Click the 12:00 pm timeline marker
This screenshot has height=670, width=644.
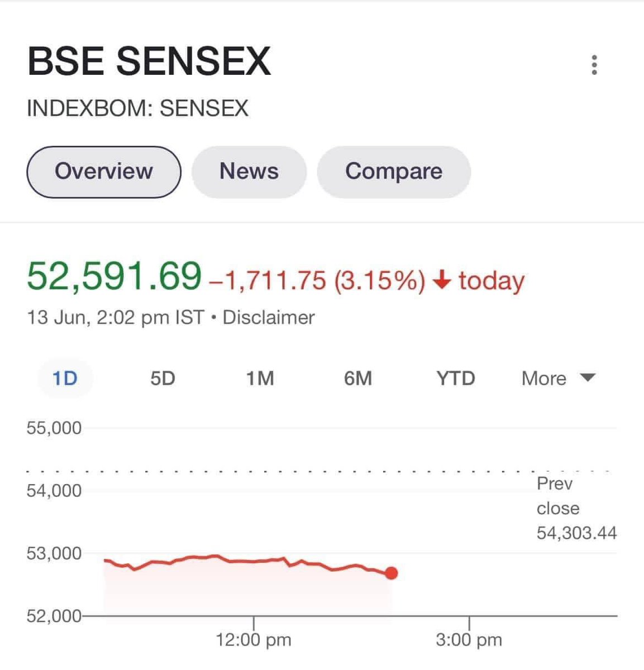(x=254, y=639)
